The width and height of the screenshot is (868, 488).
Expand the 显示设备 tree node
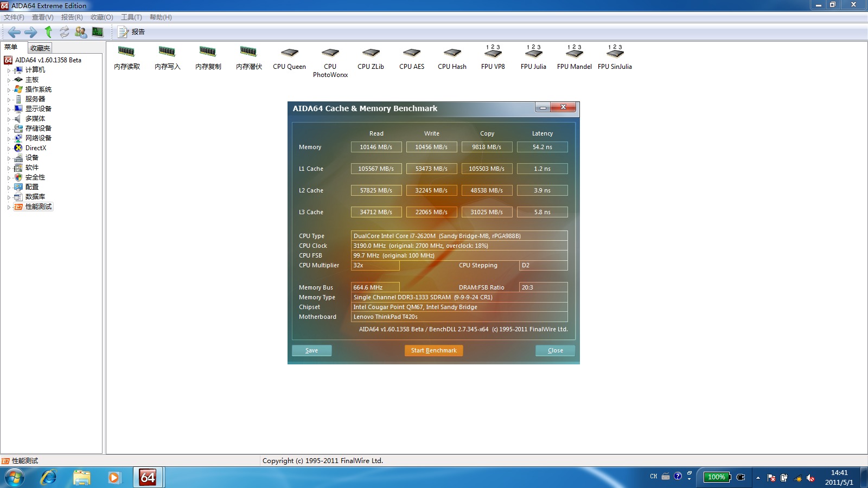tap(9, 109)
